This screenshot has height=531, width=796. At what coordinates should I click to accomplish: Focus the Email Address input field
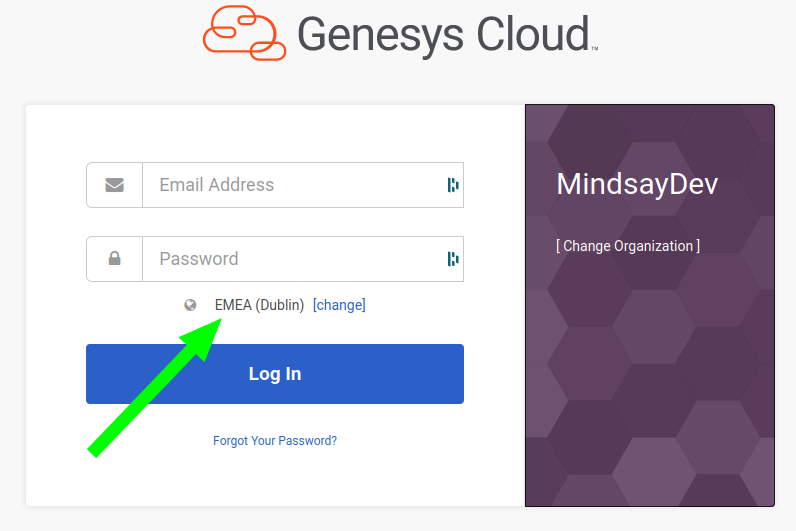click(x=303, y=185)
